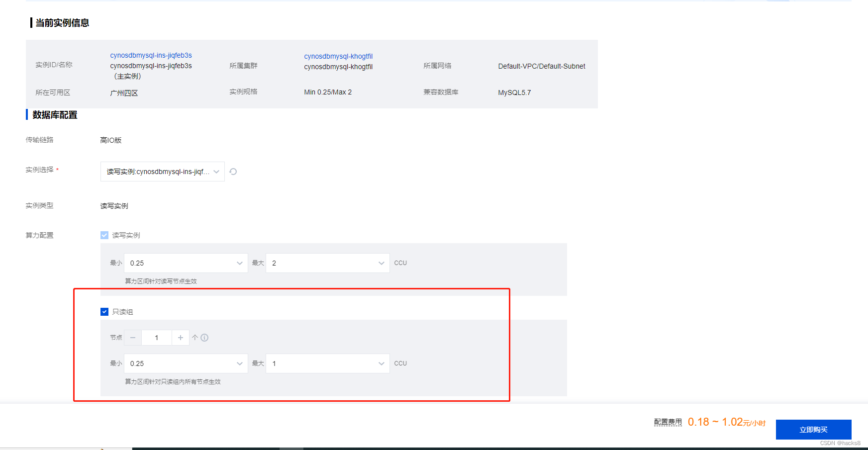Increase node count with plus button
This screenshot has width=868, height=450.
click(181, 338)
